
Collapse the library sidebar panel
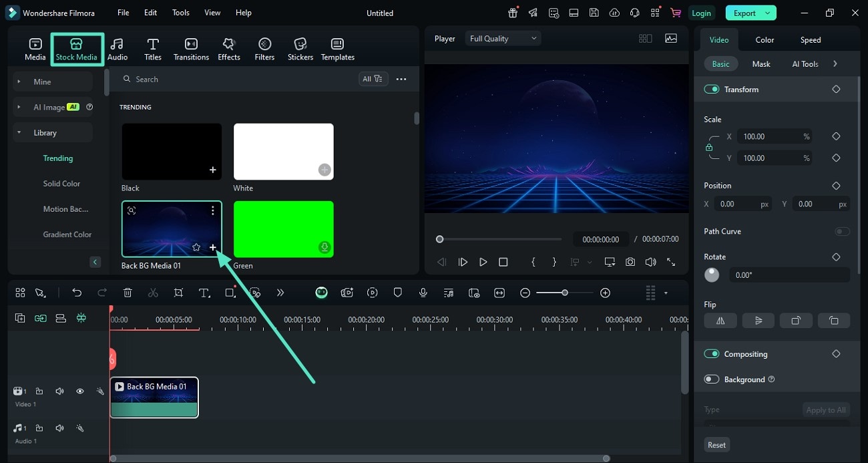coord(95,262)
